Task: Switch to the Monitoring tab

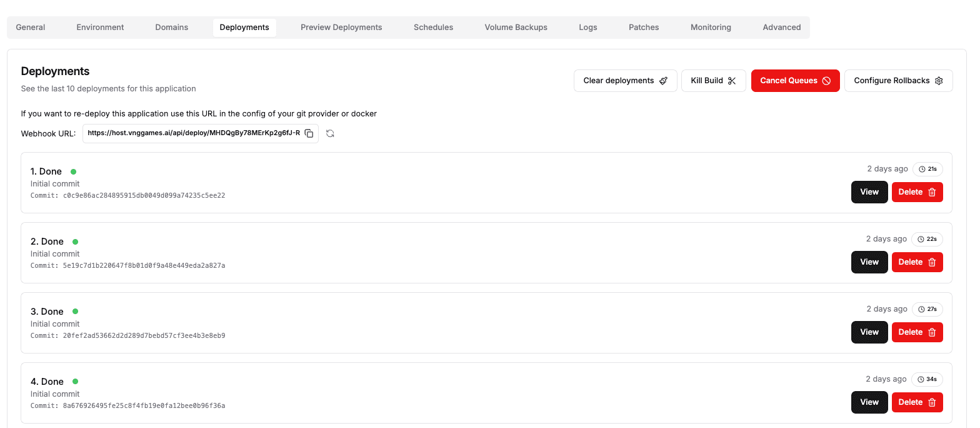Action: pyautogui.click(x=711, y=28)
